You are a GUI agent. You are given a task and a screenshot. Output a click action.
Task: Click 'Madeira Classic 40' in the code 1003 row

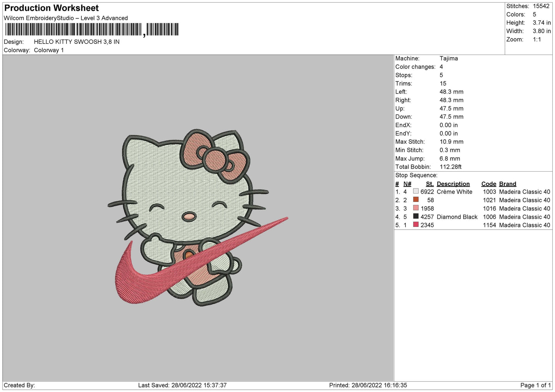525,192
